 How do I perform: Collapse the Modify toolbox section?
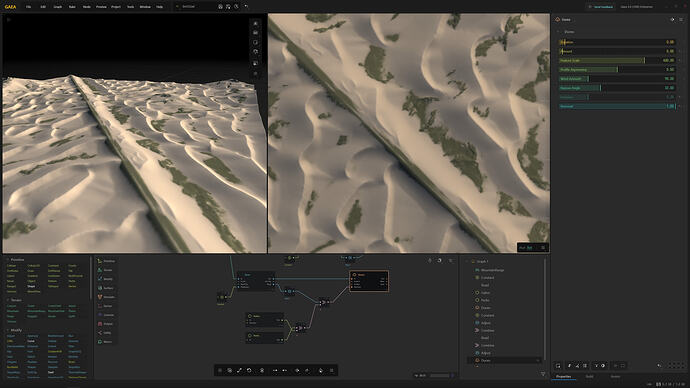click(x=7, y=330)
